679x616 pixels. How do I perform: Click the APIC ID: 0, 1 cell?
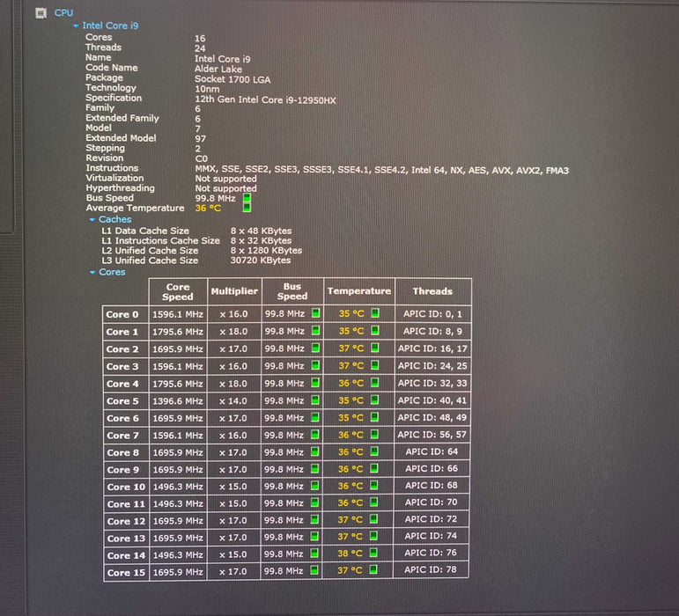click(432, 313)
